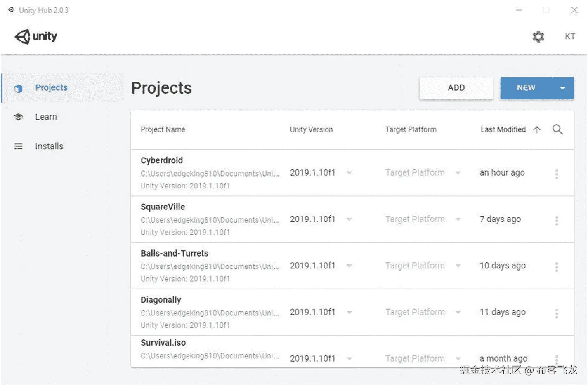Screen dimensions: 588x386
Task: Open settings with the gear icon
Action: coord(538,37)
